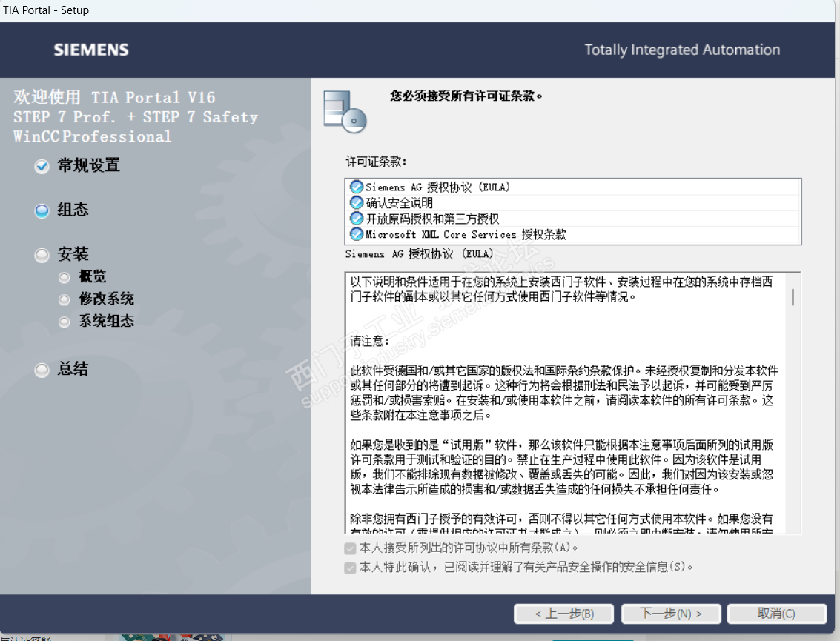
Task: Click the SIEMENS logo in the header
Action: tap(91, 50)
